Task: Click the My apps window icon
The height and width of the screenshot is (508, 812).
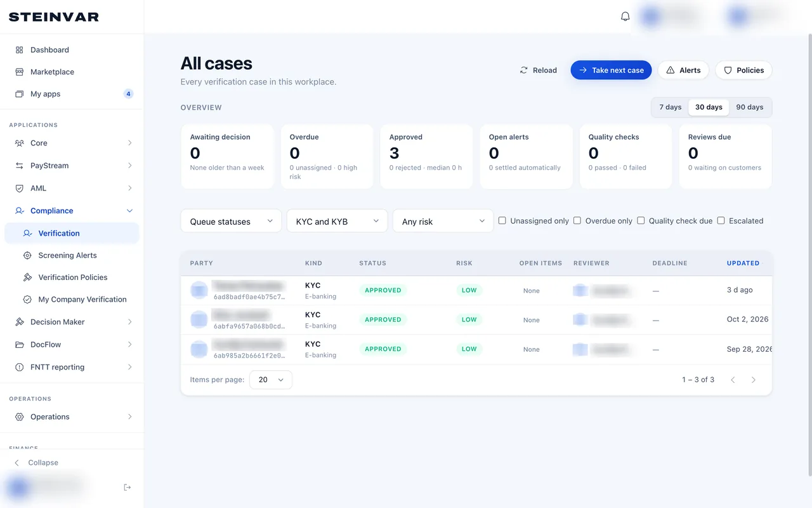Action: pyautogui.click(x=19, y=94)
